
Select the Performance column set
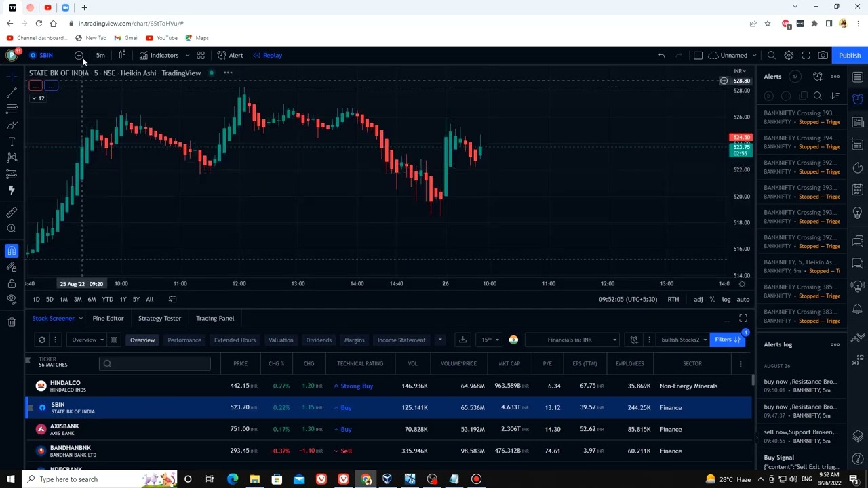(x=184, y=340)
